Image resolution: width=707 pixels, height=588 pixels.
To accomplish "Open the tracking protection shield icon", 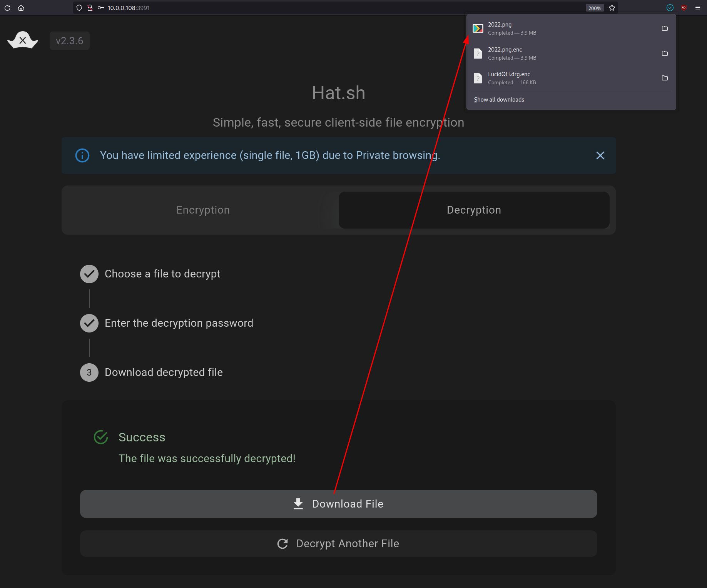I will 79,8.
